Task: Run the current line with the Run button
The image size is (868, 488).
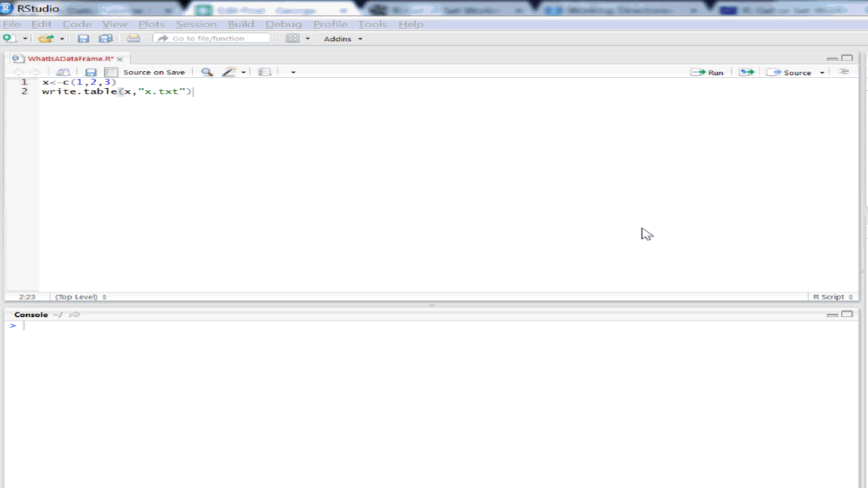Action: click(x=707, y=73)
